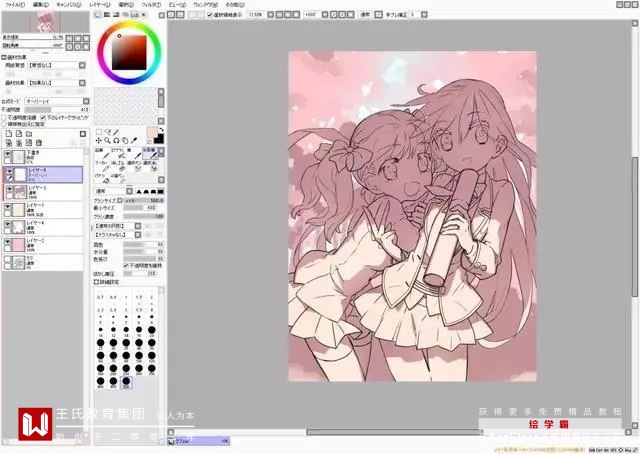This screenshot has height=454, width=640.
Task: Hide the レイヤー3 layer
Action: click(10, 189)
